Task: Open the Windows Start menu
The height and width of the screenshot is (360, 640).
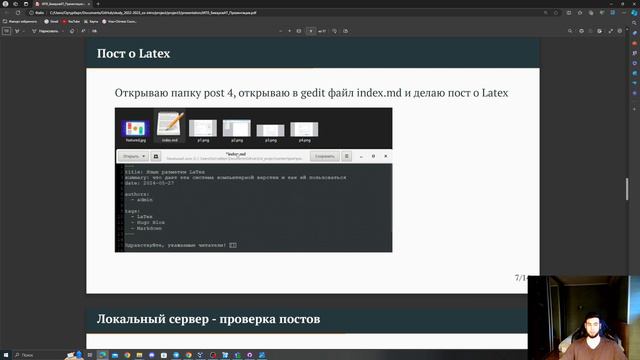Action: [x=6, y=355]
